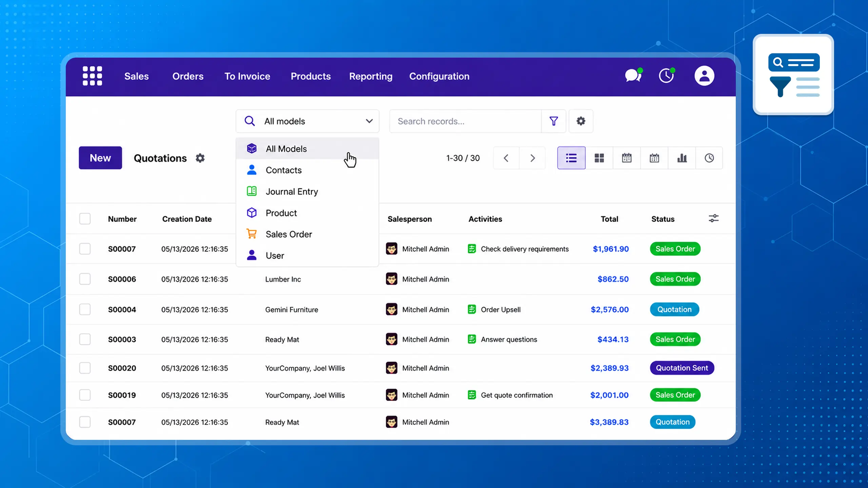Viewport: 868px width, 488px height.
Task: Open the Orders menu
Action: [x=188, y=76]
